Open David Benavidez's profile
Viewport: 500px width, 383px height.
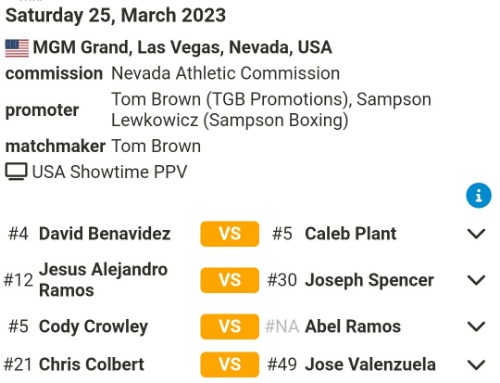coord(105,234)
